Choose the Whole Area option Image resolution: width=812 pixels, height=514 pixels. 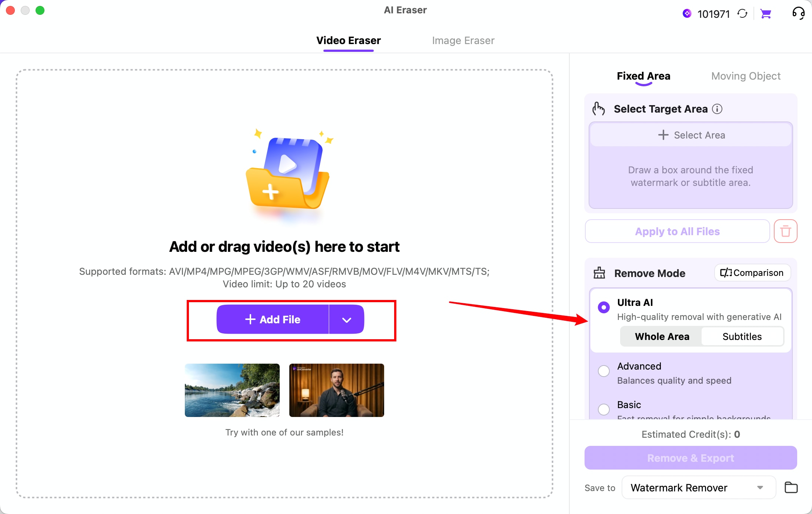pyautogui.click(x=662, y=336)
